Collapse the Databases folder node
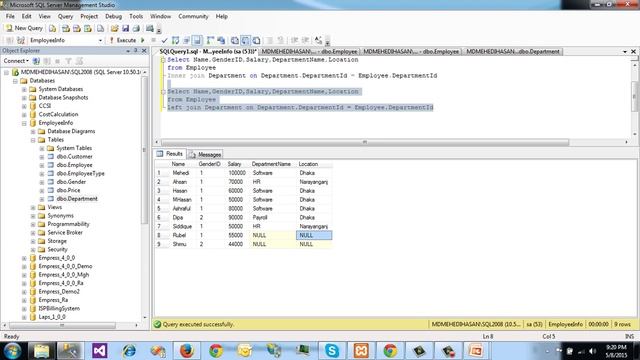640x360 pixels. 15,81
